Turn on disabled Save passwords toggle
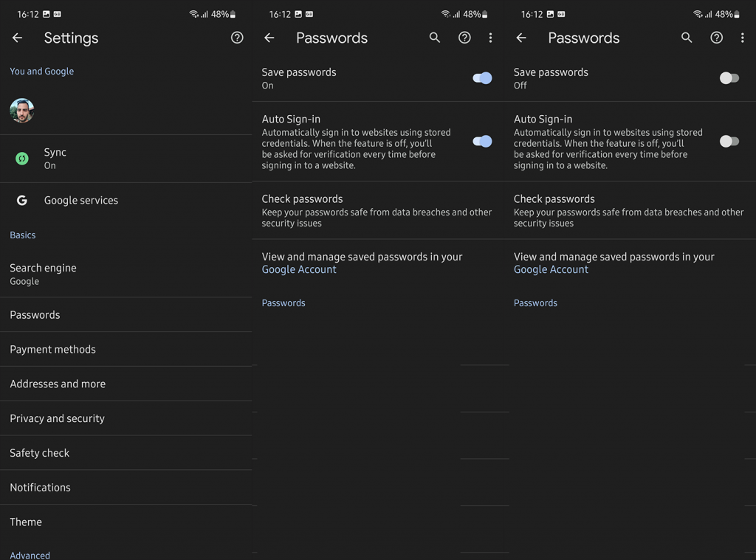Screen dimensions: 756x560 click(729, 78)
